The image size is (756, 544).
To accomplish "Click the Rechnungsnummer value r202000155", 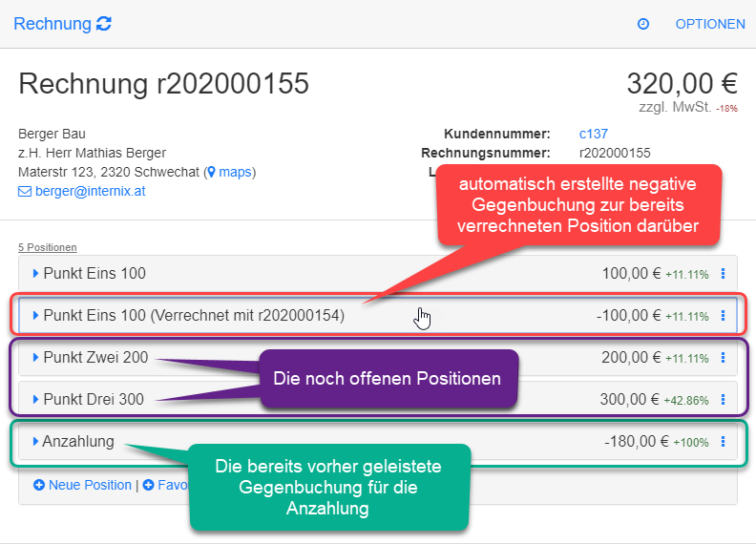I will pyautogui.click(x=615, y=153).
